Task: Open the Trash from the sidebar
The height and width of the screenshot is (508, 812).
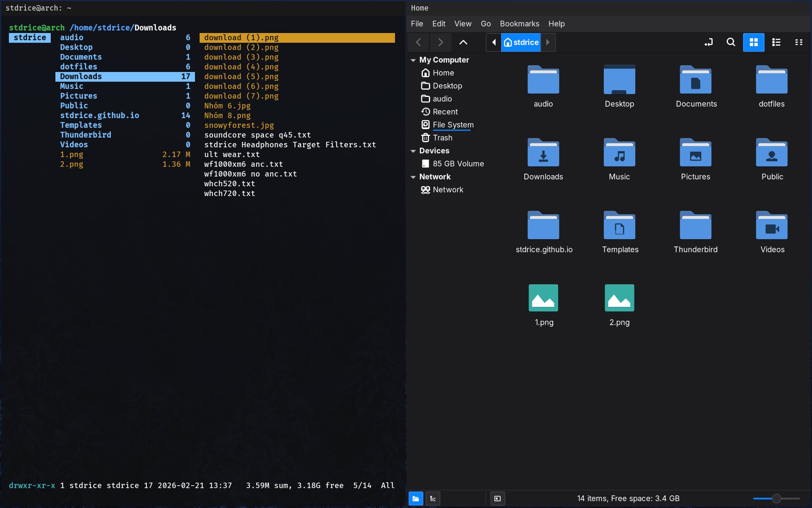Action: tap(442, 138)
